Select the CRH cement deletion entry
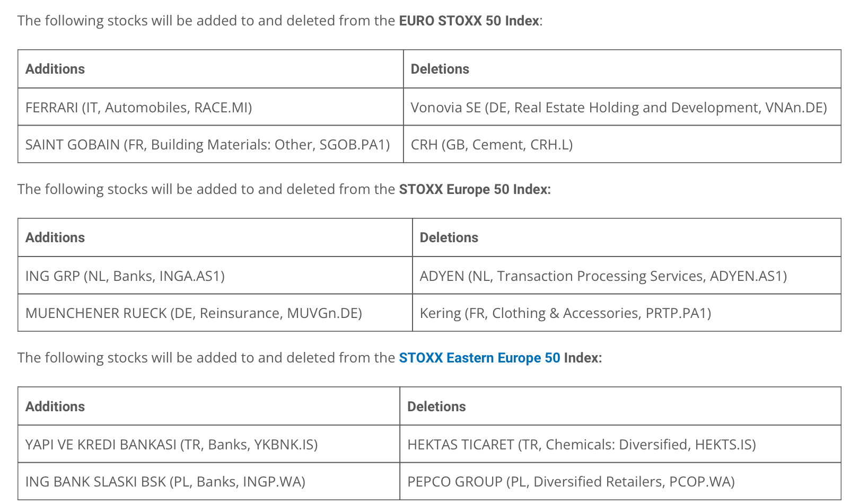Viewport: 859px width, 504px height. (x=622, y=144)
